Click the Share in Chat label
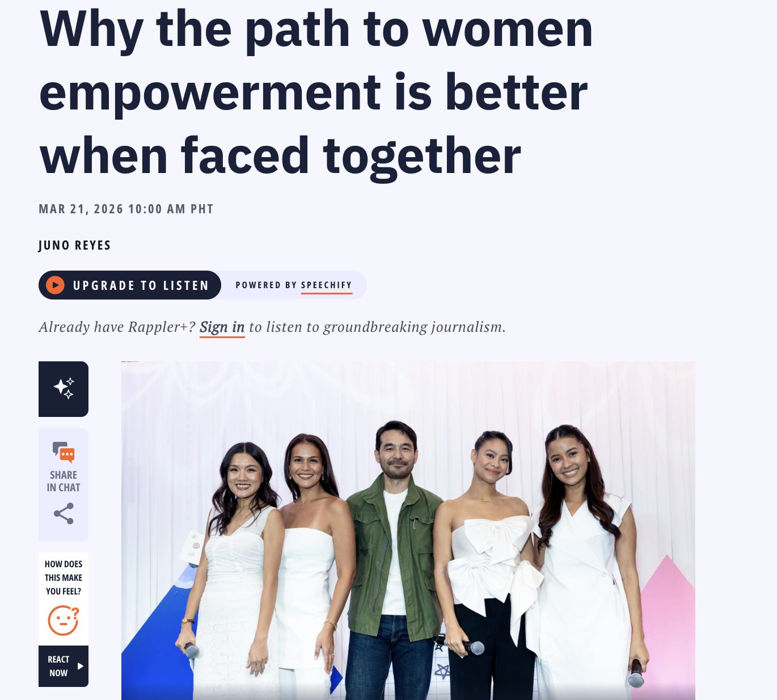Image resolution: width=777 pixels, height=700 pixels. pyautogui.click(x=64, y=481)
